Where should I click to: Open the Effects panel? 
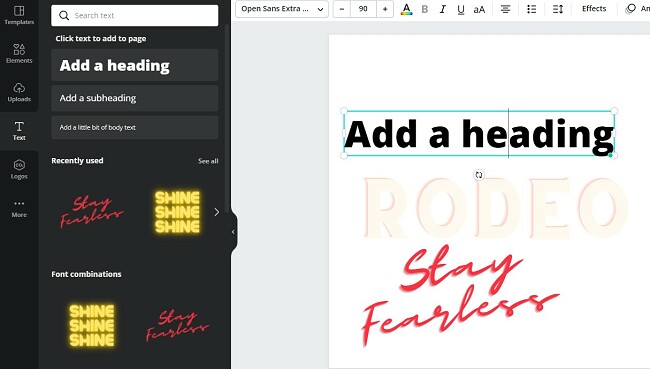pos(594,9)
